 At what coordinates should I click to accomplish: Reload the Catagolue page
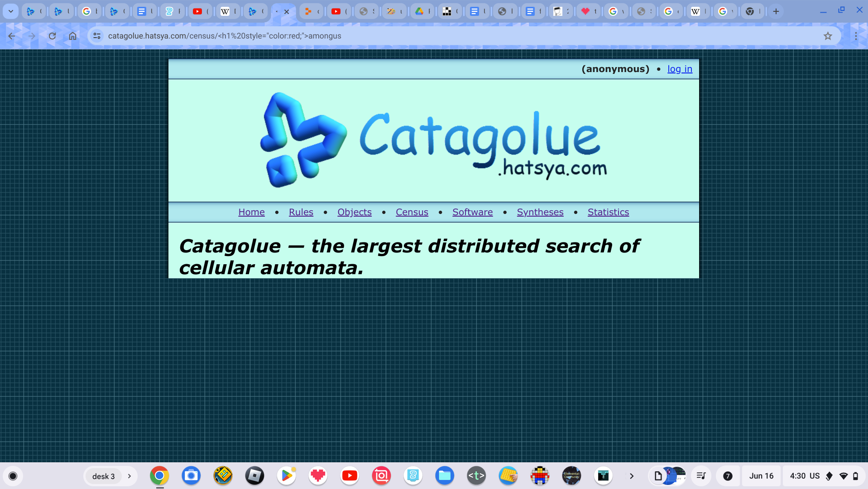click(52, 36)
